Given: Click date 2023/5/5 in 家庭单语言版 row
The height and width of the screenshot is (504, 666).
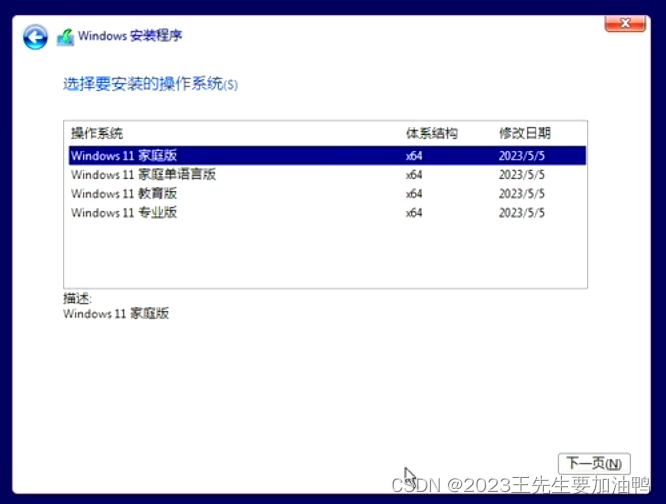Looking at the screenshot, I should pyautogui.click(x=522, y=175).
